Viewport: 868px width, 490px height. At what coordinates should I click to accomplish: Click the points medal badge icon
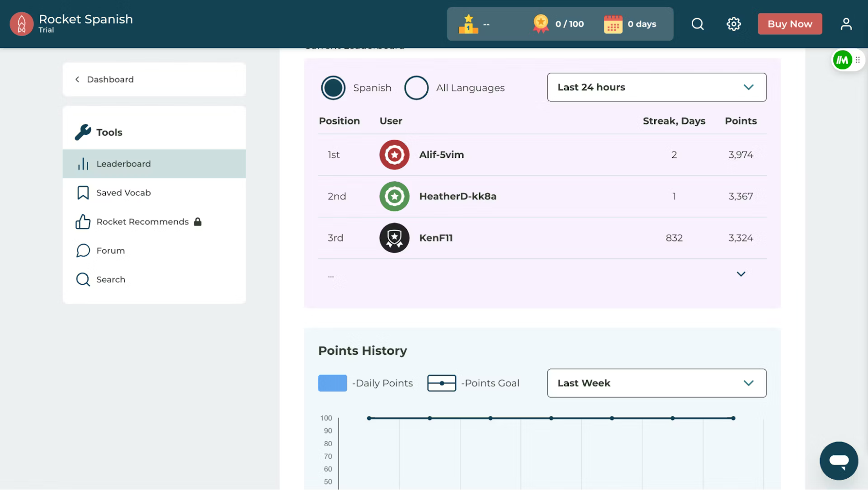541,24
